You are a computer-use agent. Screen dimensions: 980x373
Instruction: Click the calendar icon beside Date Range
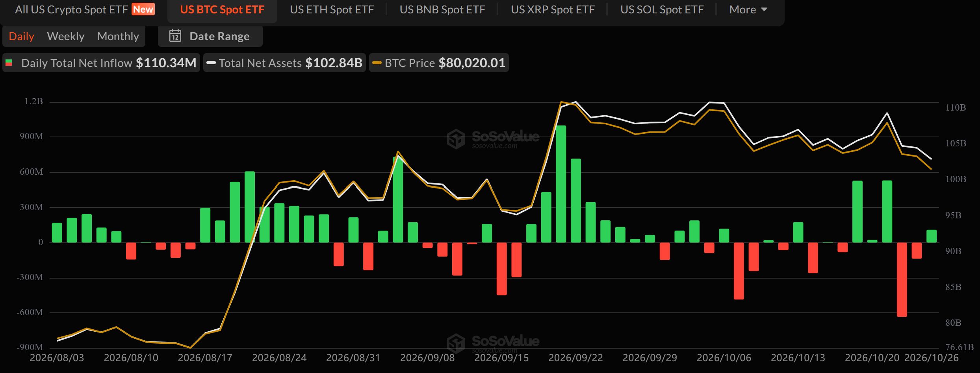175,36
